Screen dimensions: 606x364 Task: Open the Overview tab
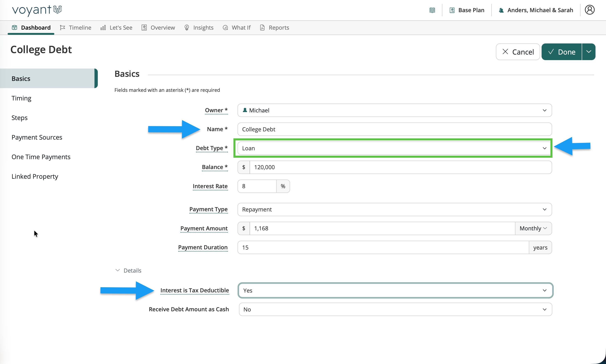pos(158,27)
